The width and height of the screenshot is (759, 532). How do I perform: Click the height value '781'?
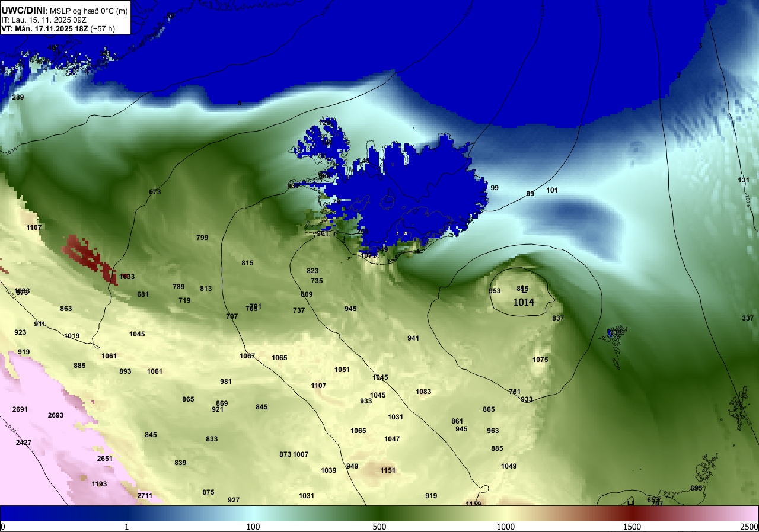coord(515,392)
